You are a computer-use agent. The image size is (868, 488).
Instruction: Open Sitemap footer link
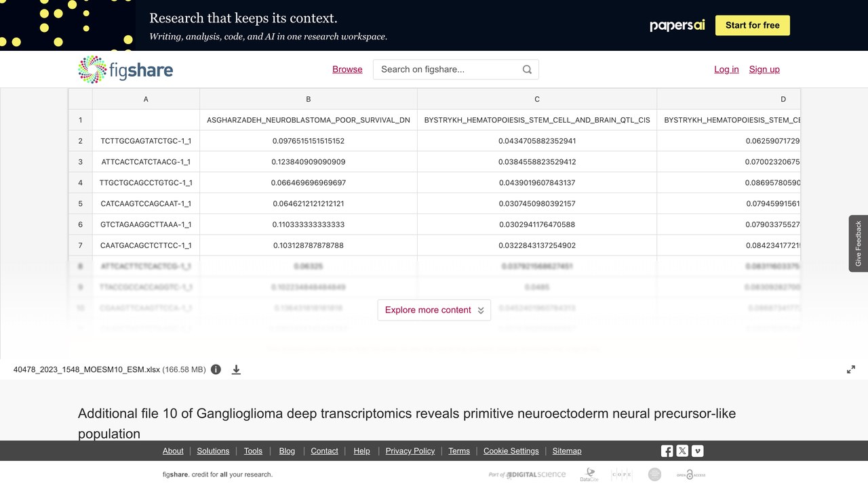567,451
